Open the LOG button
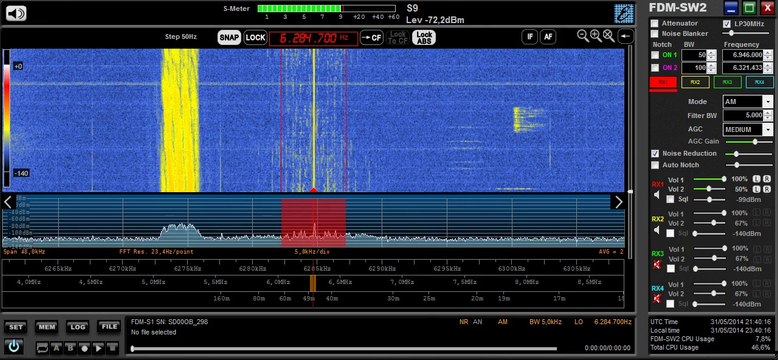 78,327
